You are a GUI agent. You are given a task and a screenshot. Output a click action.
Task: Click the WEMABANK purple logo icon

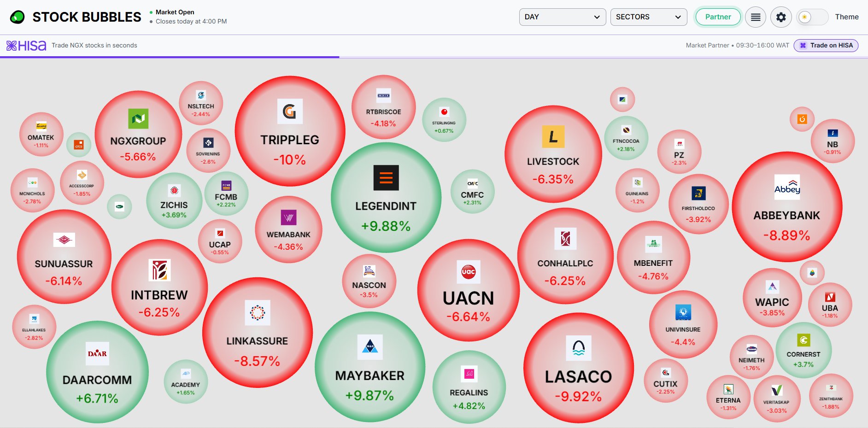click(289, 217)
